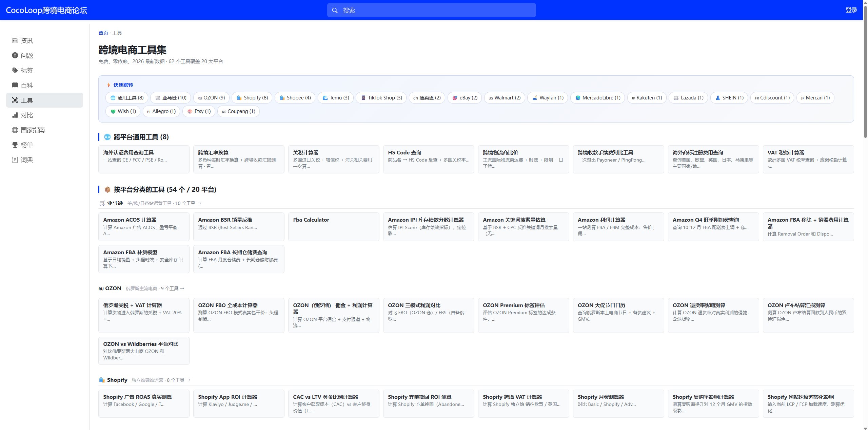Click the Wayfair chip icon

coord(535,98)
